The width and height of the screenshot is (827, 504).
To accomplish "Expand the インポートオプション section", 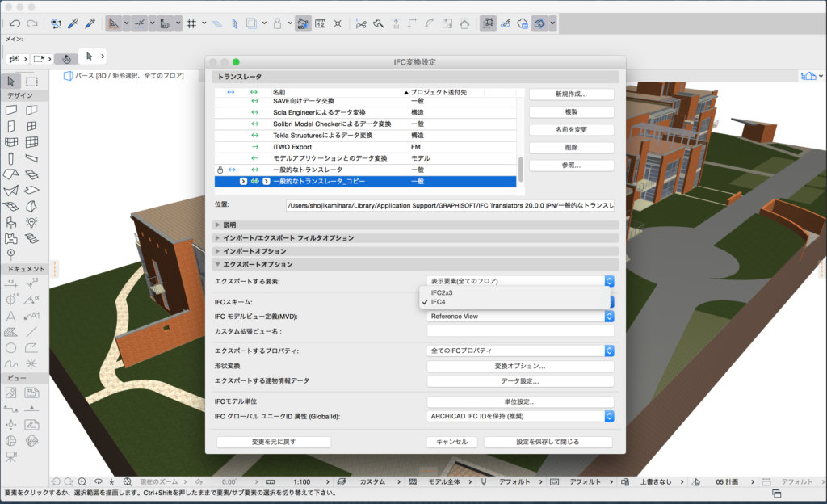I will 217,251.
